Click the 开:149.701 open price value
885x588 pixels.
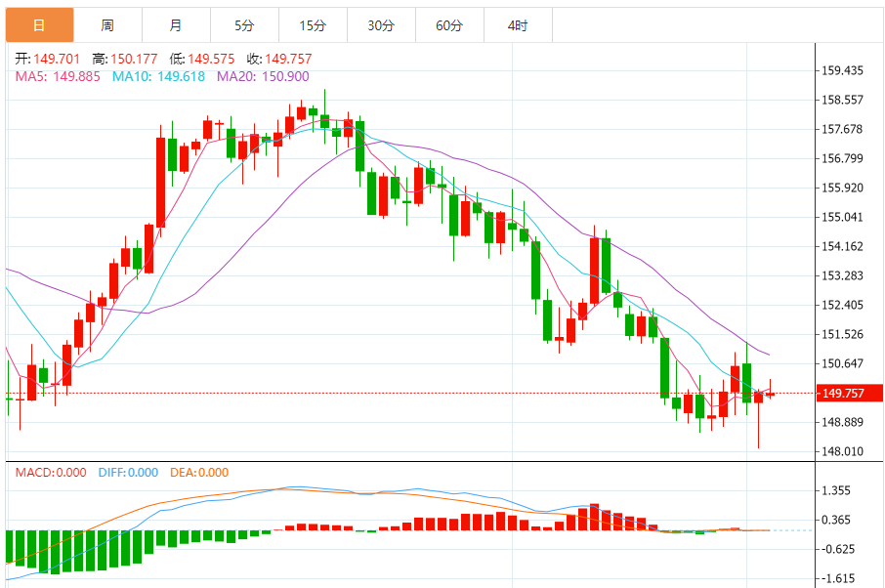[48, 59]
